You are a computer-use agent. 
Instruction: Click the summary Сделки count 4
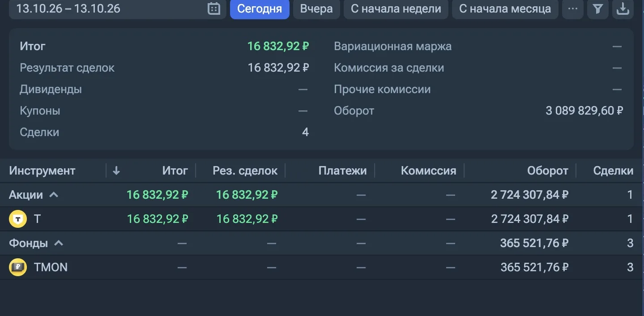coord(305,132)
